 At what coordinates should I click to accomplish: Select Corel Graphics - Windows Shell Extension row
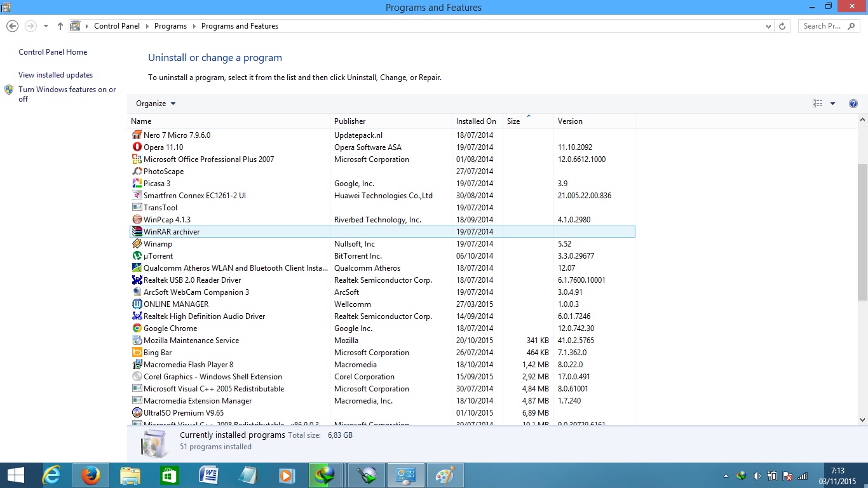tap(383, 376)
